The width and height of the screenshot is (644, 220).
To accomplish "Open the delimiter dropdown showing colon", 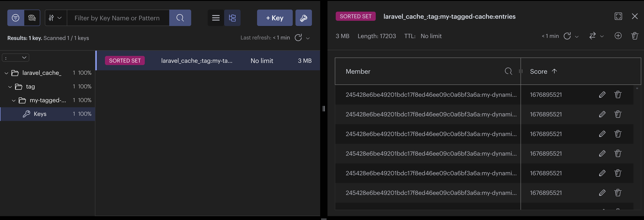I will pos(16,58).
